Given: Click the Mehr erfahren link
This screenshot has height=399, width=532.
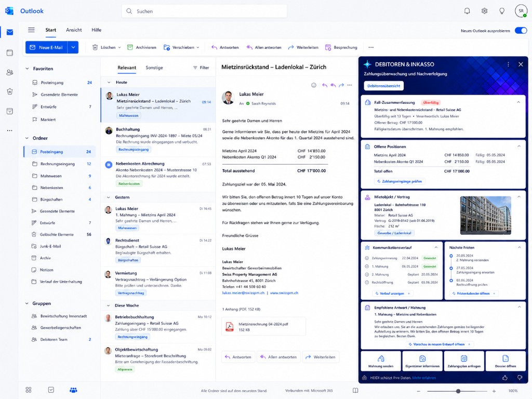Looking at the screenshot, I should click(424, 378).
